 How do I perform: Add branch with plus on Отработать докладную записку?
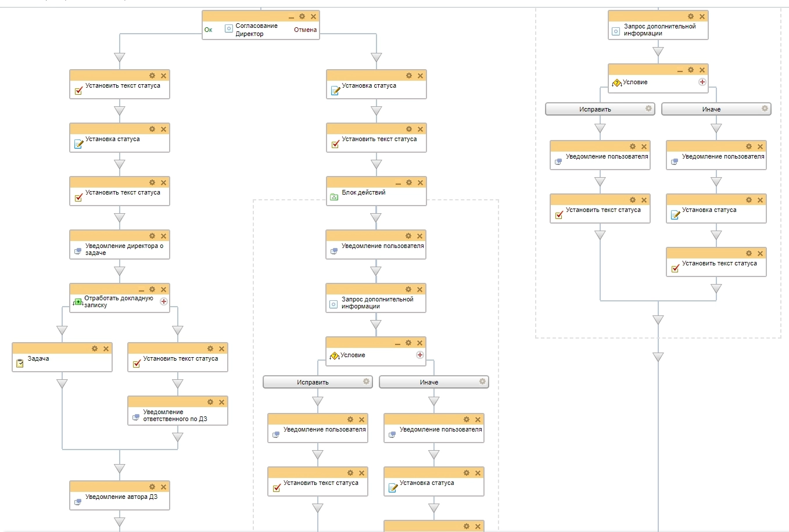pos(164,301)
